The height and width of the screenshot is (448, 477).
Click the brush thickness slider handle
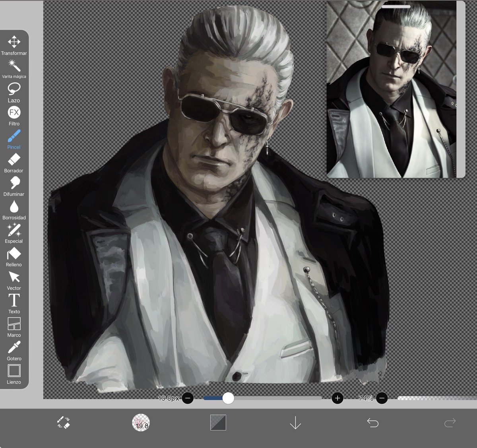click(228, 398)
